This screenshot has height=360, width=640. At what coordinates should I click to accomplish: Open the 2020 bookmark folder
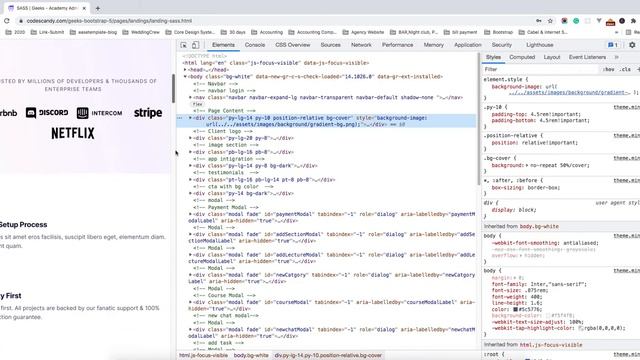point(15,32)
